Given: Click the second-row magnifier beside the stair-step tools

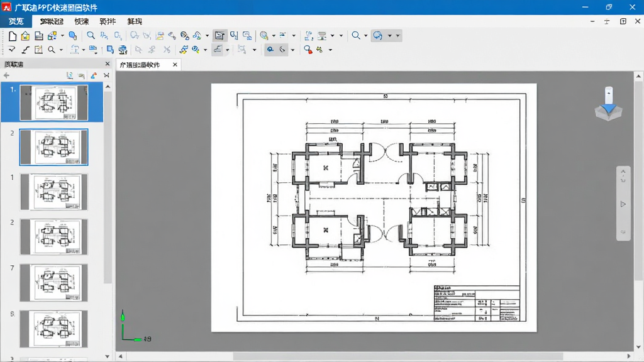Looking at the screenshot, I should (52, 50).
